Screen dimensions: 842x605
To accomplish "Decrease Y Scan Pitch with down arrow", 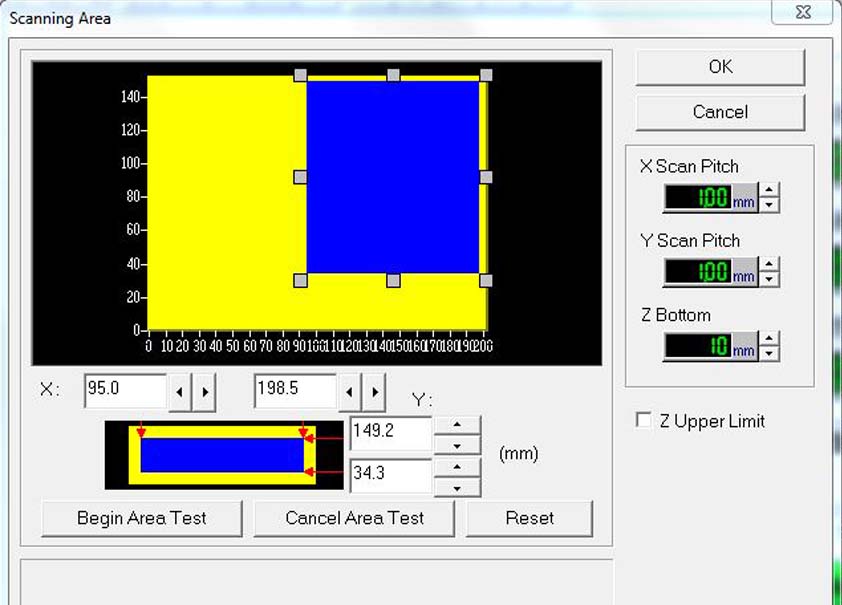I will [770, 279].
